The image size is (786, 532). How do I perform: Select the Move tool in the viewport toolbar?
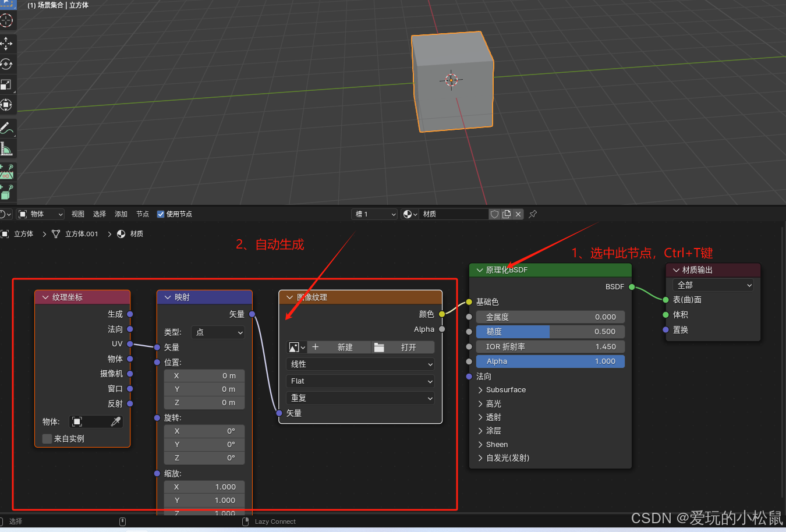pyautogui.click(x=7, y=44)
